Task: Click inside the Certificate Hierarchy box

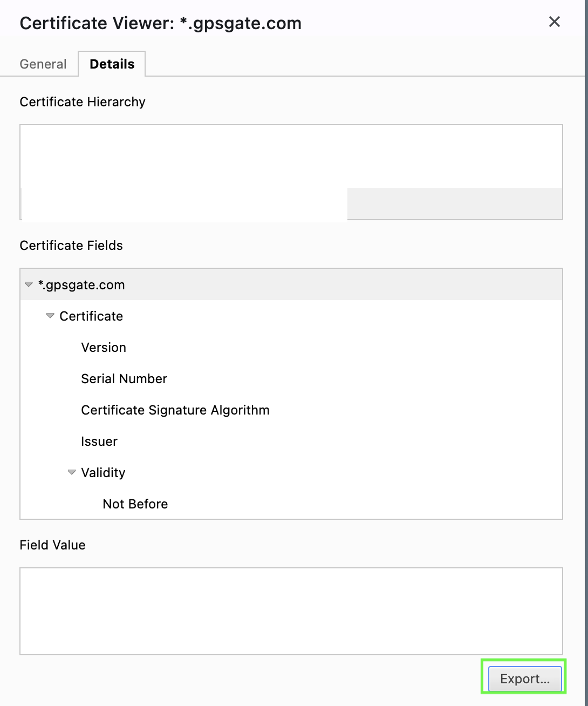Action: [x=291, y=172]
